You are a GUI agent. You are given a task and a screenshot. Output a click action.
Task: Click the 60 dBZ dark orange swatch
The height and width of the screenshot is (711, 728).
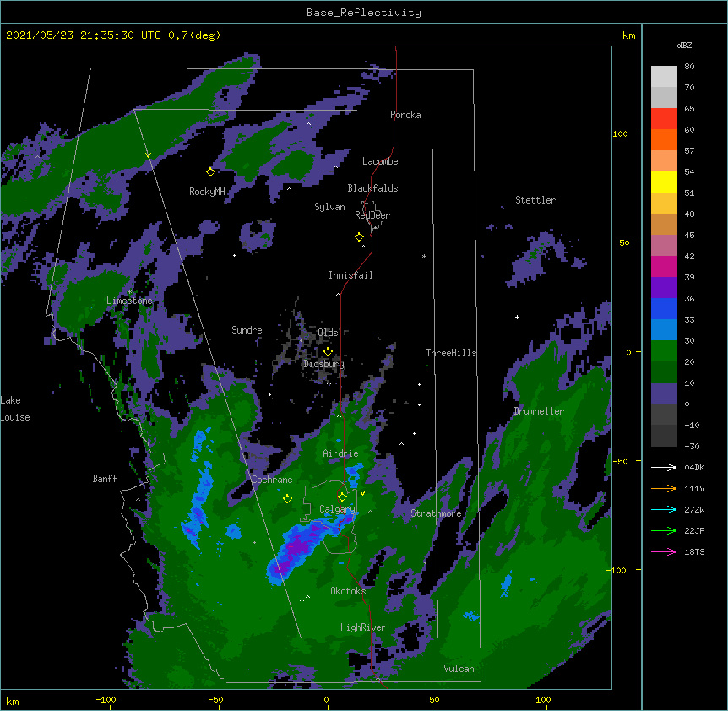664,139
